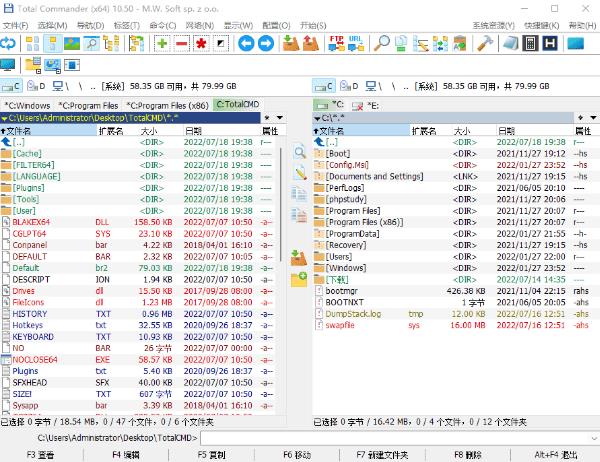Launch the calculator toolbar icon
Screen dimensions: 600x462
[x=530, y=43]
